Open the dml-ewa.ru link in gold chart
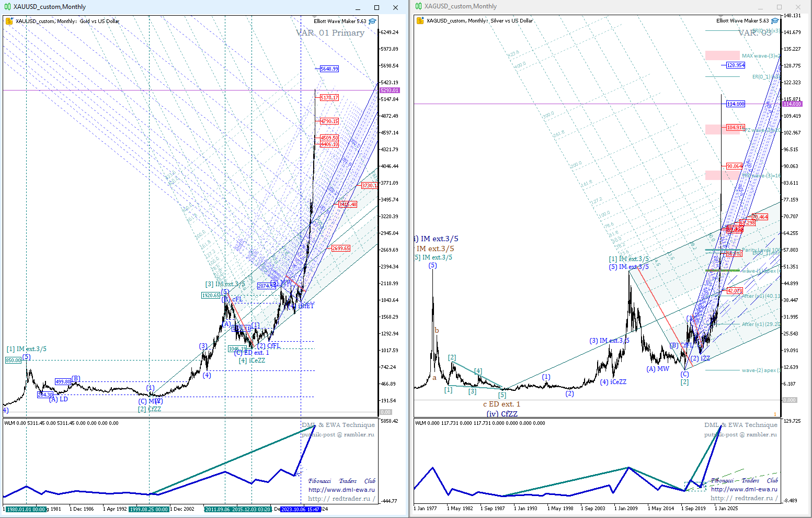812x518 pixels. 341,490
